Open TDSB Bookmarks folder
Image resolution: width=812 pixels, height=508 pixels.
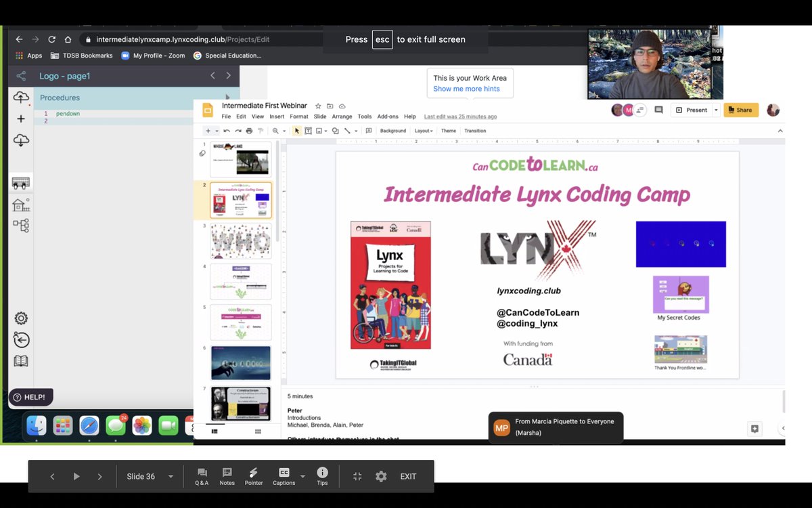tap(82, 56)
